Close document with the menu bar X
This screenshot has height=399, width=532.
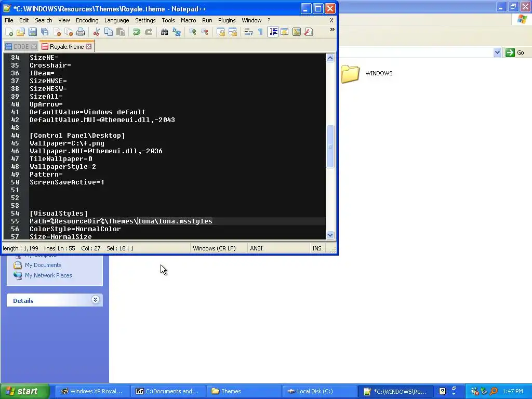pos(331,20)
